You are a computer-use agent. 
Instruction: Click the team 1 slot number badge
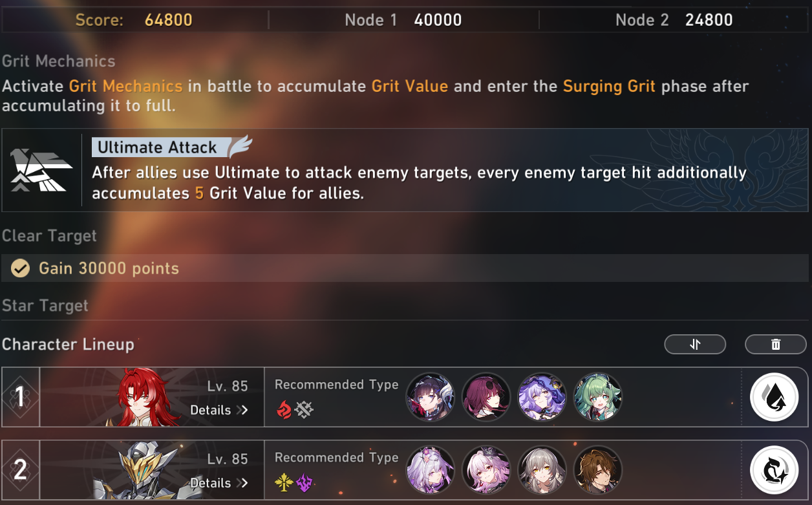tap(20, 397)
